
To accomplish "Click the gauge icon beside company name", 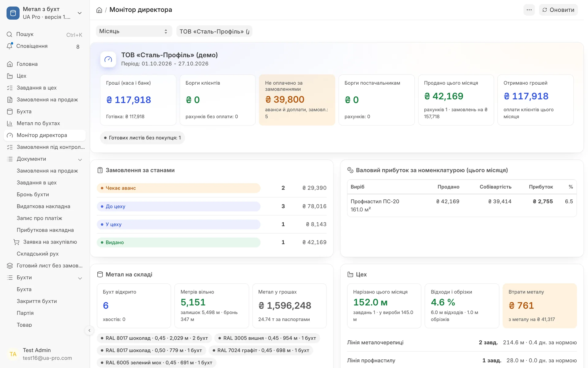I will 108,59.
